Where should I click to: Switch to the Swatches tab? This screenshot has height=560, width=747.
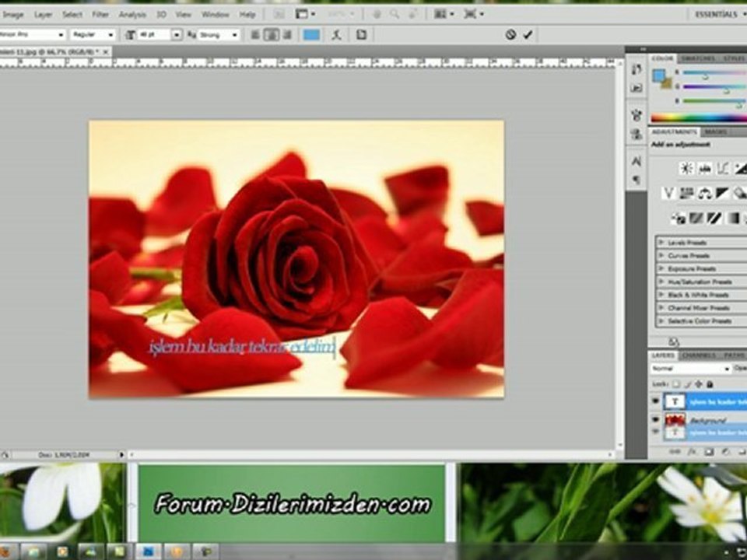click(x=698, y=58)
